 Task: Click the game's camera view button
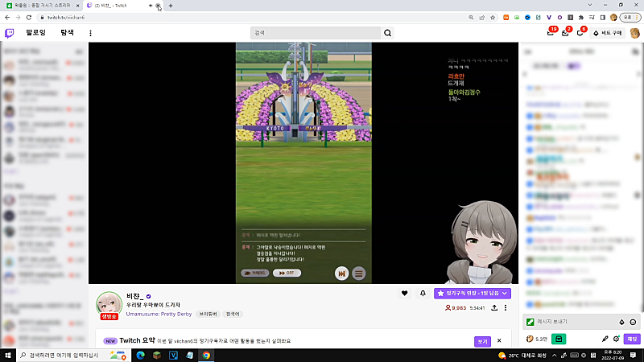coord(254,273)
